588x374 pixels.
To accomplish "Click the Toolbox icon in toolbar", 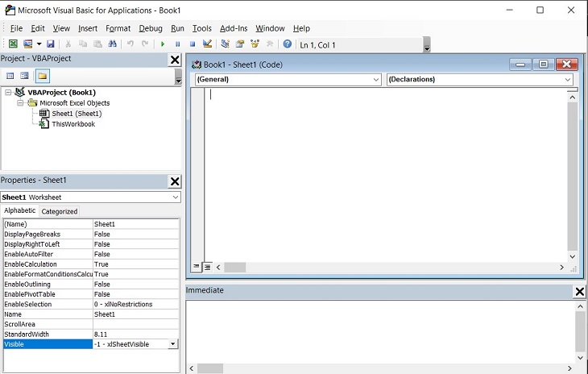I will tap(270, 44).
